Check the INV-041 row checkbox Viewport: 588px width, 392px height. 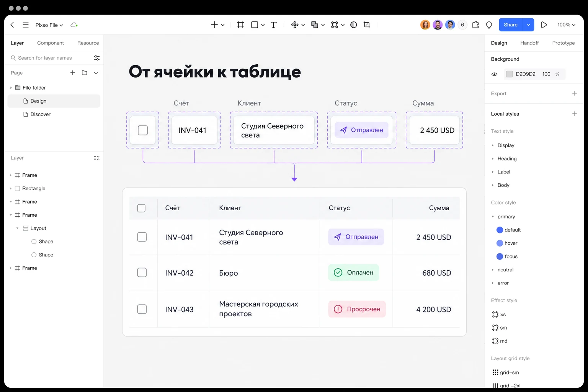(x=142, y=237)
